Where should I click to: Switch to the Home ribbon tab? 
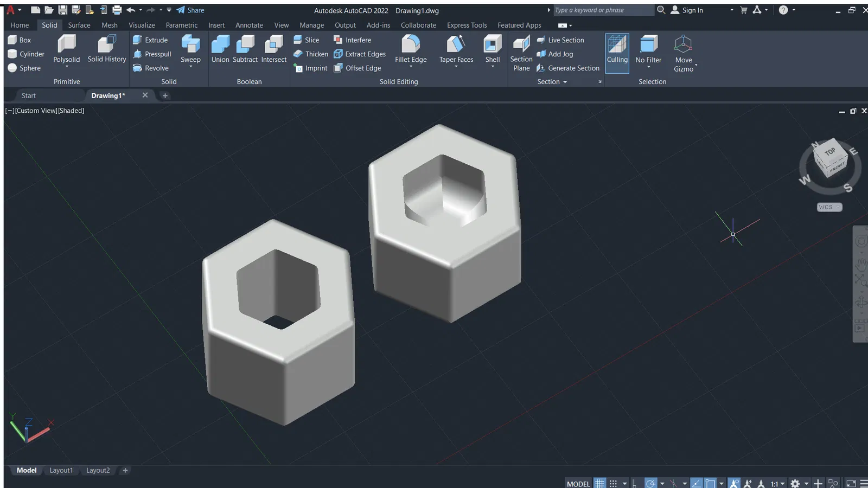click(20, 25)
